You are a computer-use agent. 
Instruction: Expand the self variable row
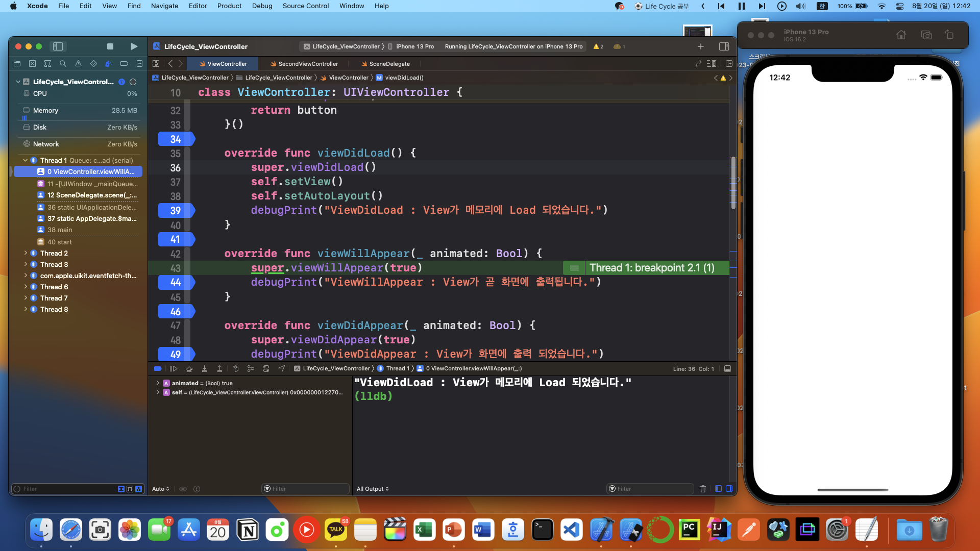pyautogui.click(x=158, y=392)
